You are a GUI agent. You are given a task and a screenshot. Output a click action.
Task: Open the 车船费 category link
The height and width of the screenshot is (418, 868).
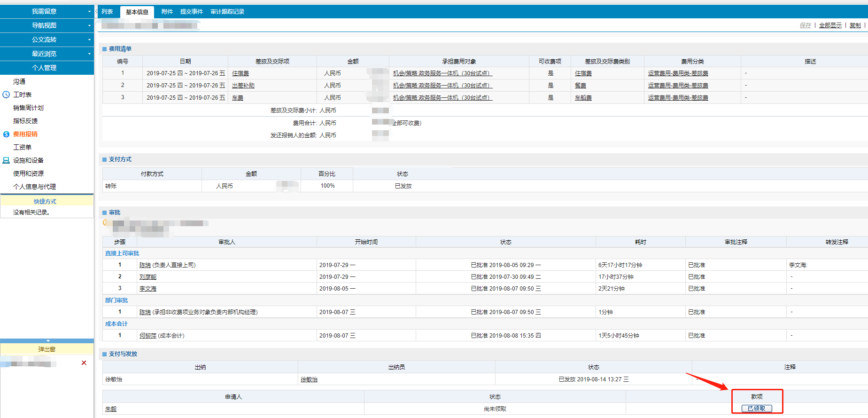click(583, 98)
